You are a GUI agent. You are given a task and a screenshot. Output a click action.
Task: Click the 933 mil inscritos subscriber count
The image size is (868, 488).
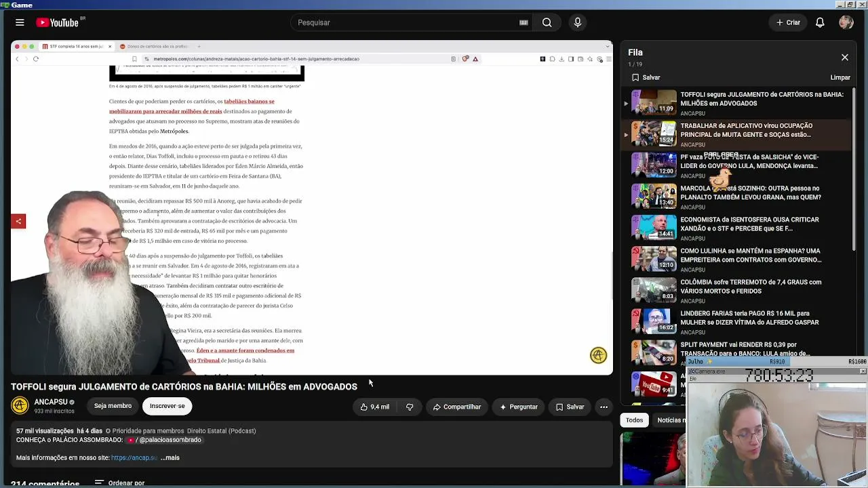[x=54, y=411]
